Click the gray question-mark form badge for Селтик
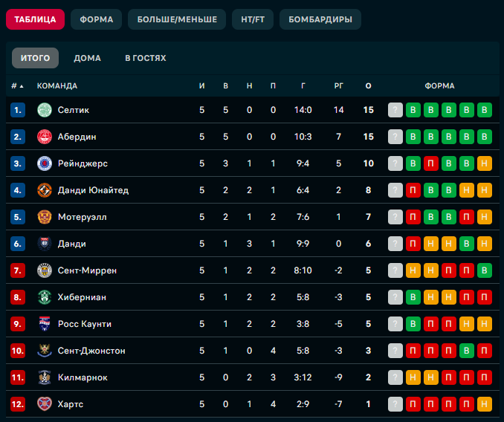This screenshot has width=504, height=422. click(x=395, y=110)
